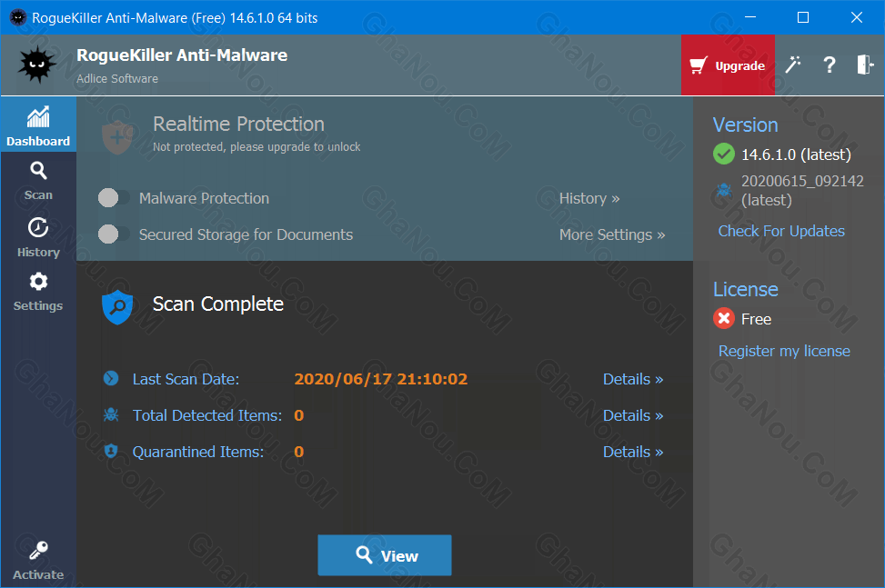Click the red Upgrade cart button
Viewport: 885px width, 588px height.
pyautogui.click(x=728, y=65)
